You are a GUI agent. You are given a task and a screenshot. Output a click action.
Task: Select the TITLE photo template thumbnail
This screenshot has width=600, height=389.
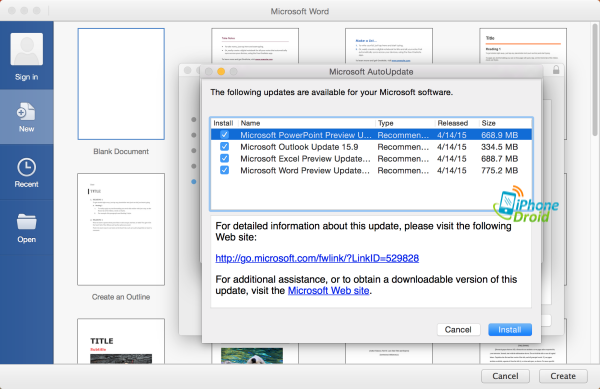point(121,341)
